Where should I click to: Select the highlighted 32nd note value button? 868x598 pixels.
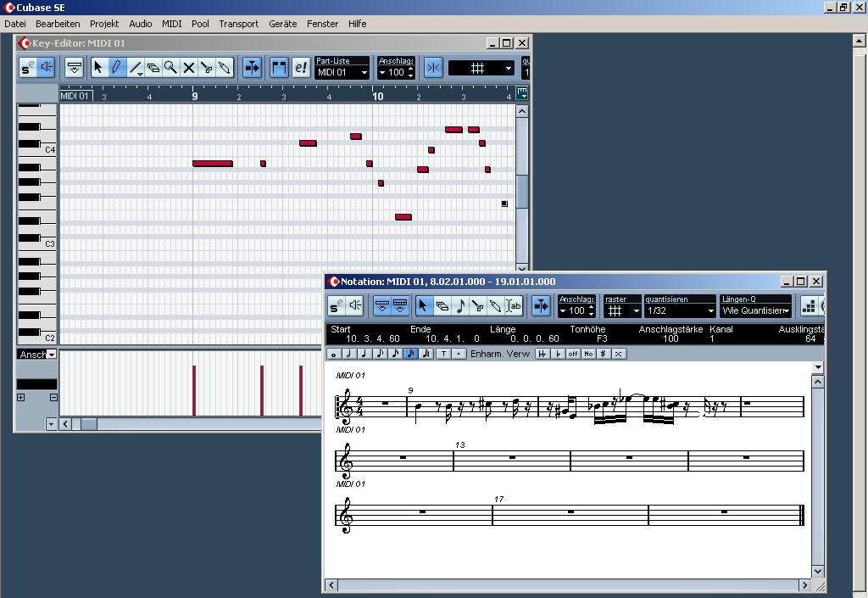411,354
